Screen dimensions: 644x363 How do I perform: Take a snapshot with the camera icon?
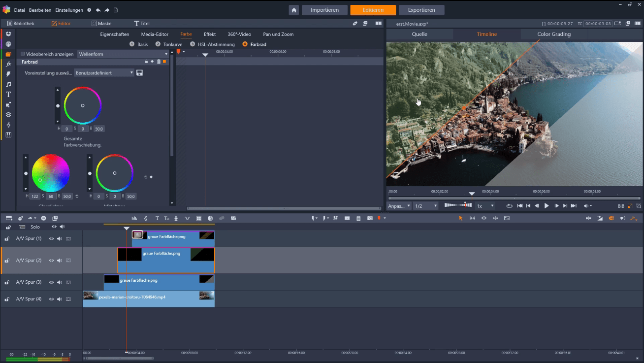point(370,218)
